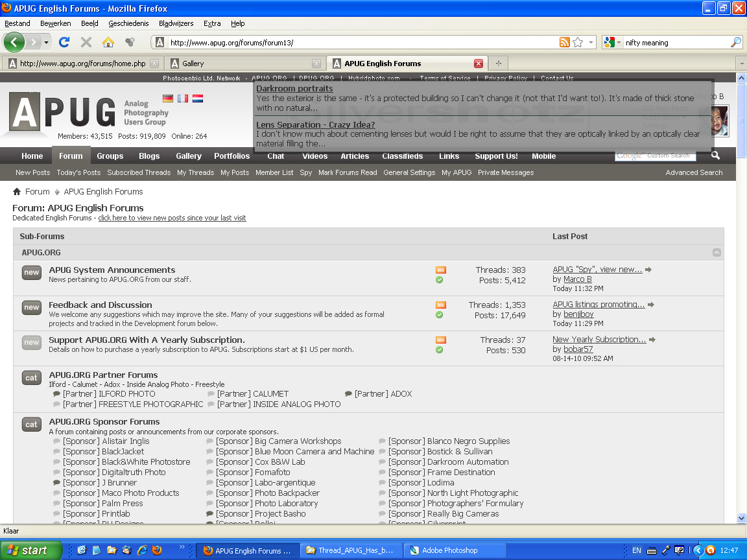The image size is (747, 560).
Task: Open RSS feed for Feedback and Discussion
Action: coord(441,305)
